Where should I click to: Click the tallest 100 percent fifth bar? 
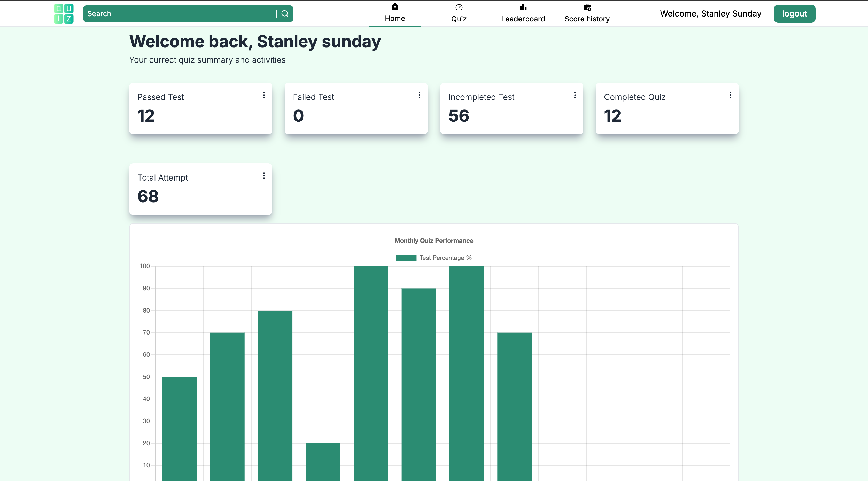click(x=371, y=370)
